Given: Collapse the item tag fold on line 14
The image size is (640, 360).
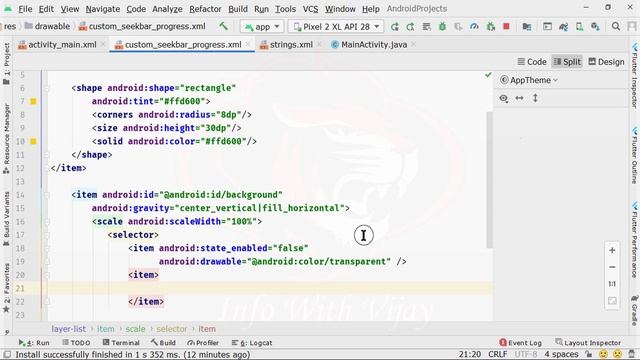Looking at the screenshot, I should click(47, 195).
